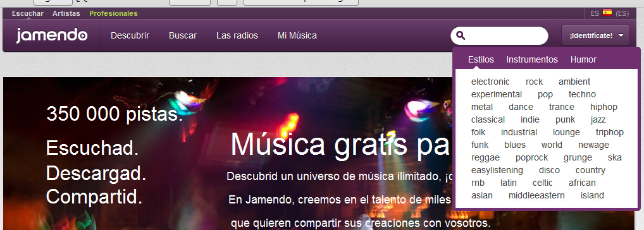Open the Buscar navigation item
The image size is (644, 230).
[183, 35]
